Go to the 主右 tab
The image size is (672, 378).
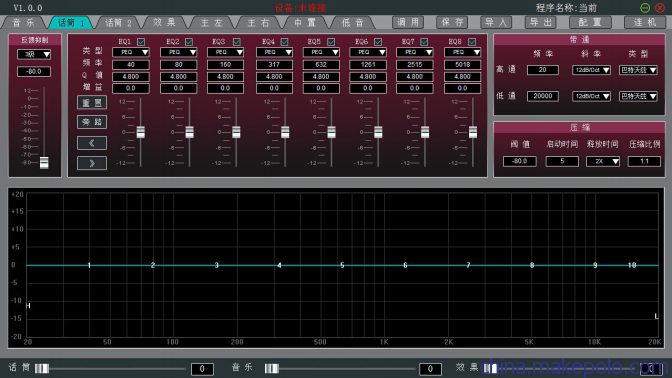pos(258,23)
